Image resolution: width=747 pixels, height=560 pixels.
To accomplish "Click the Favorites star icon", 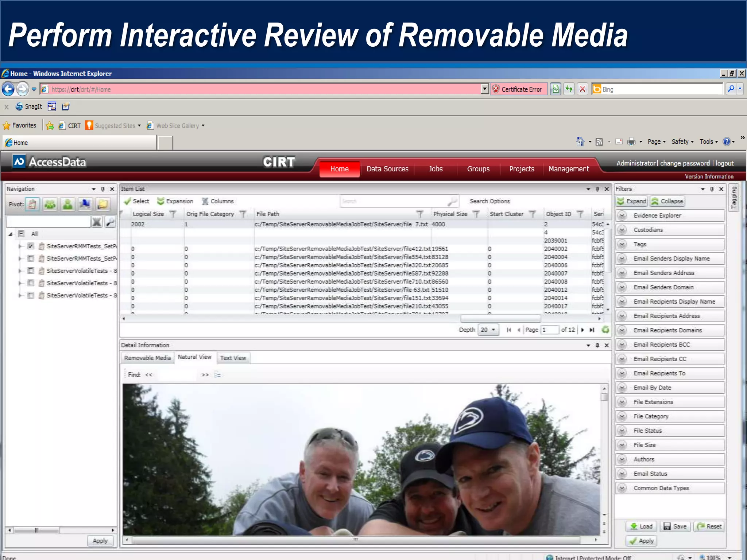I will point(7,126).
